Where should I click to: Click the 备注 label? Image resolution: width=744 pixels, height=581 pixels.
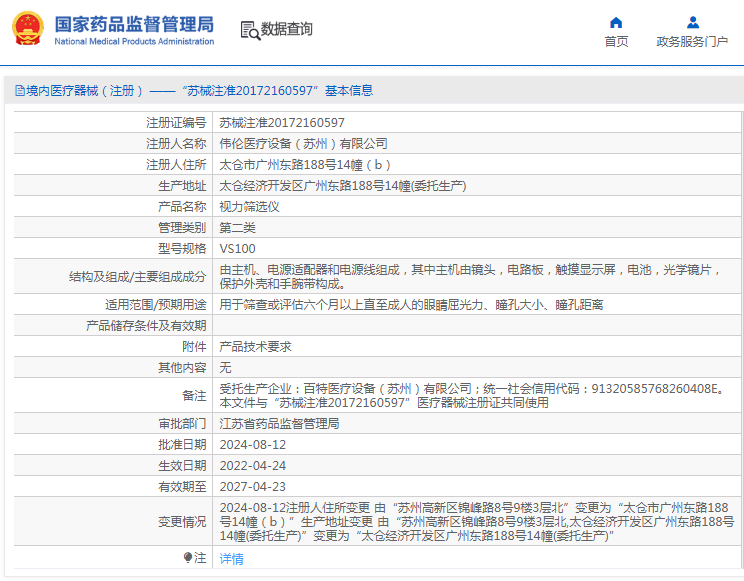tap(194, 395)
